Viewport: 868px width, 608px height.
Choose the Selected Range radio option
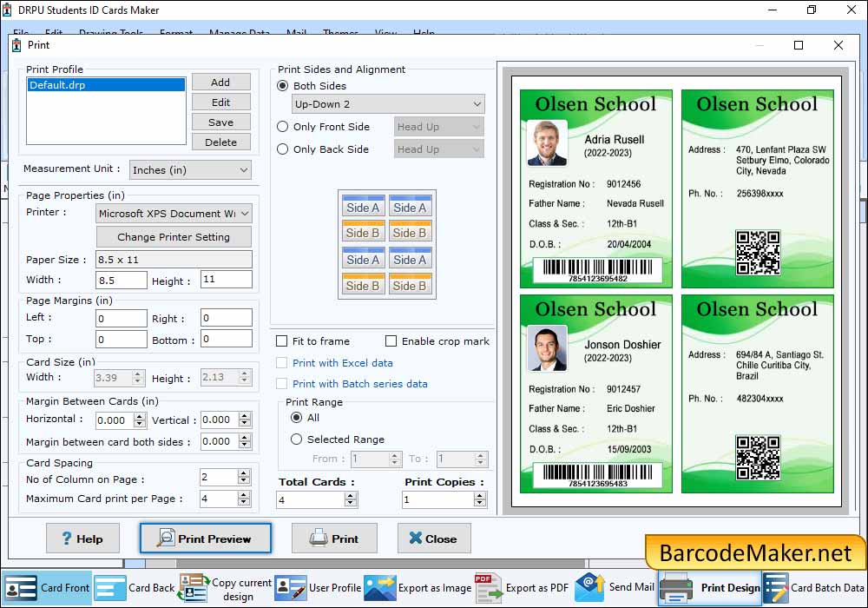[x=297, y=439]
